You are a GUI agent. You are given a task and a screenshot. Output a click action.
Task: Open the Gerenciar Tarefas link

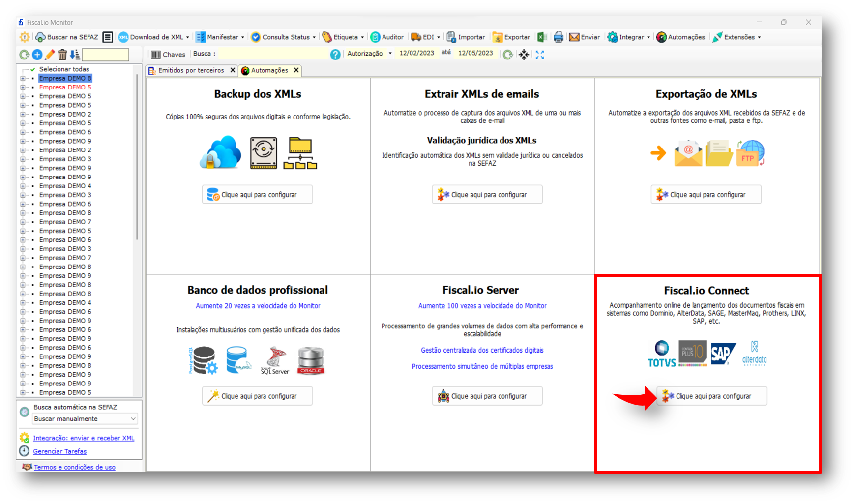click(60, 451)
